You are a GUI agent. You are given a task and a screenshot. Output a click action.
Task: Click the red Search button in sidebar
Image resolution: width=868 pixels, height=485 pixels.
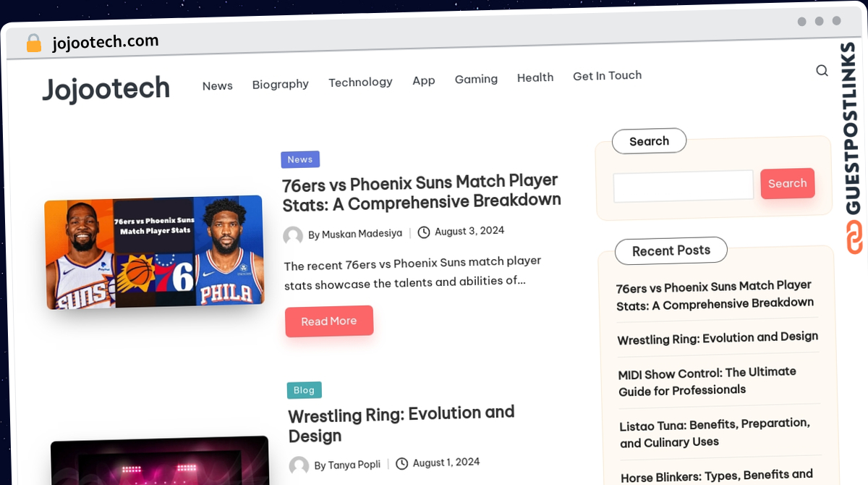point(788,184)
